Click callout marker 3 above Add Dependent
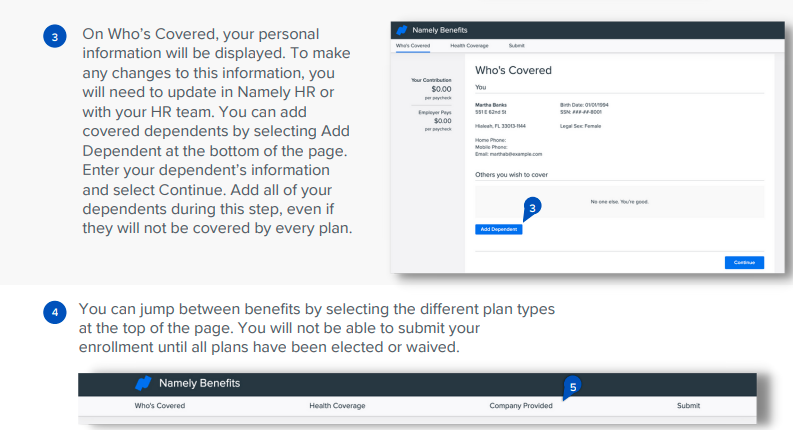Screen dimensions: 793x430 tap(534, 207)
